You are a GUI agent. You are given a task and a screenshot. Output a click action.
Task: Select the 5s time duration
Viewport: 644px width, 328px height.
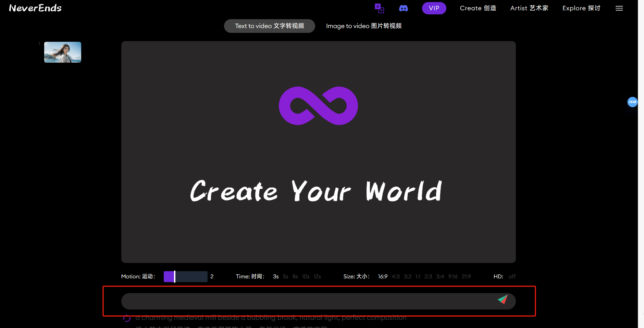285,277
